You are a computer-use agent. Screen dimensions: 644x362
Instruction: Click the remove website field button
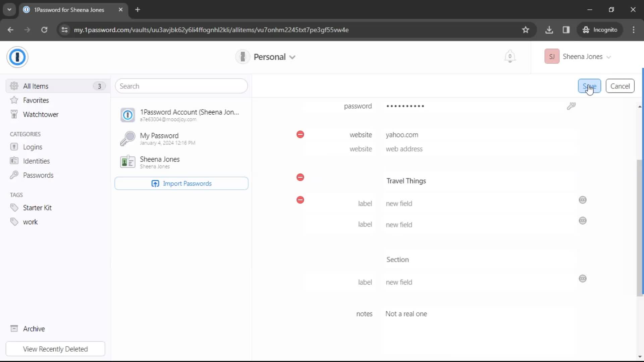click(x=300, y=134)
